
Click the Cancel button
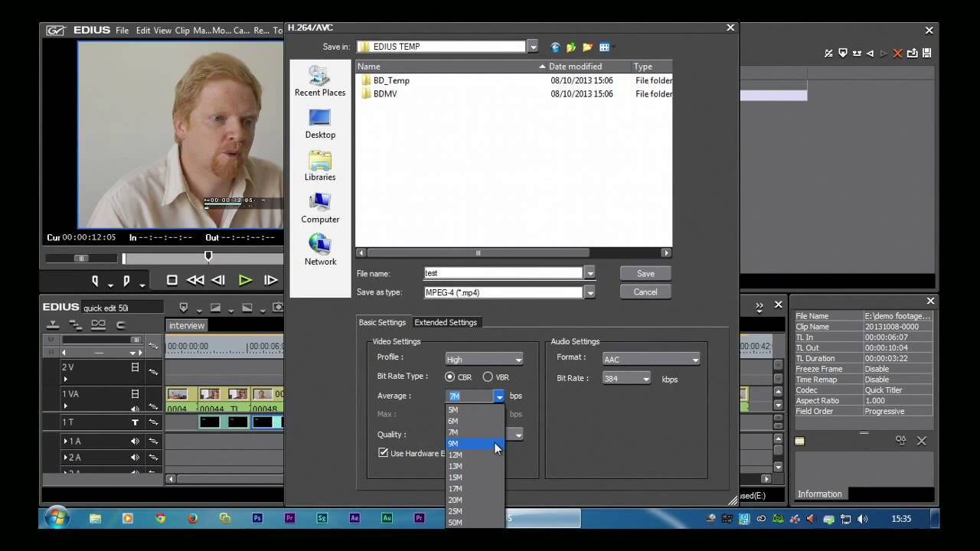coord(645,292)
